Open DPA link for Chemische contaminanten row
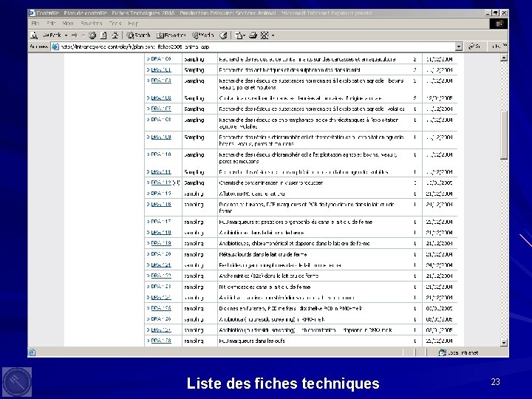Viewport: 532px width, 399px height. tap(161, 183)
